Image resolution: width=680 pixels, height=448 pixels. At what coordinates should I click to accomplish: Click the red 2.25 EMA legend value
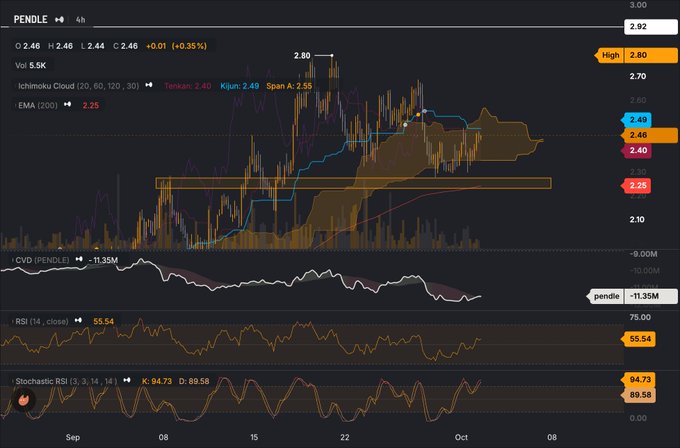coord(91,105)
